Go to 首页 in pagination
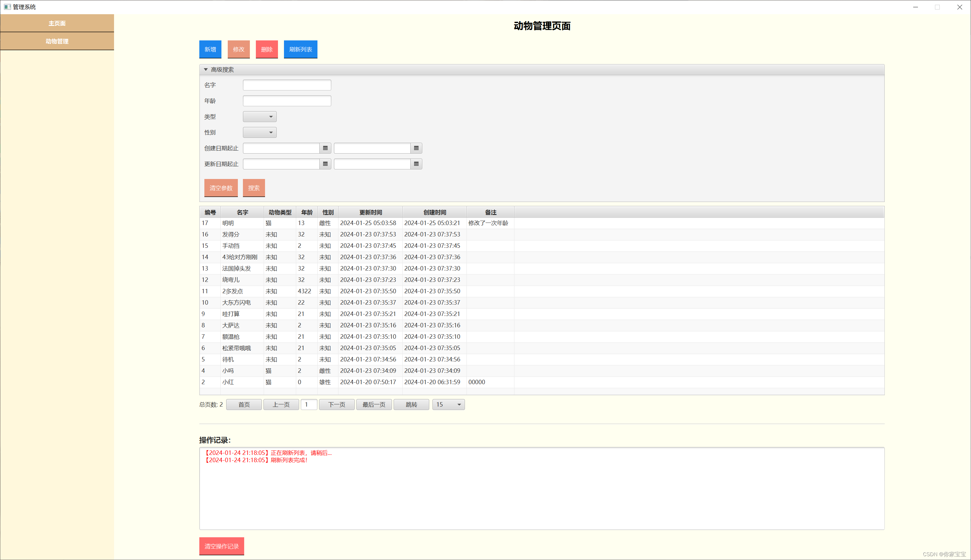The height and width of the screenshot is (560, 971). point(244,405)
